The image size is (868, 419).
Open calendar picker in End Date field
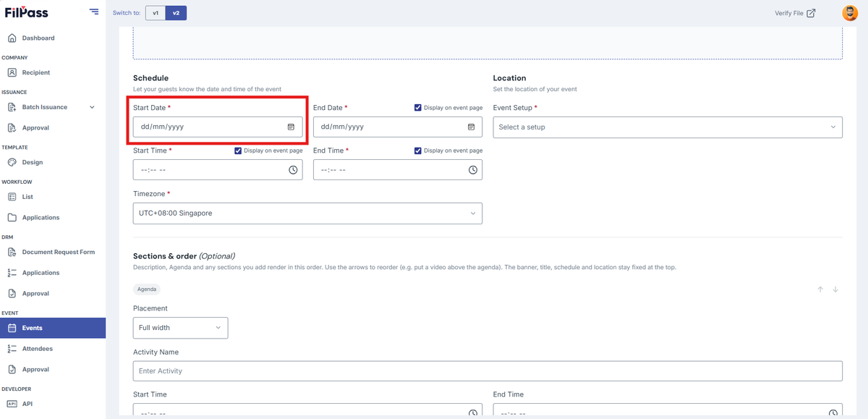[471, 127]
